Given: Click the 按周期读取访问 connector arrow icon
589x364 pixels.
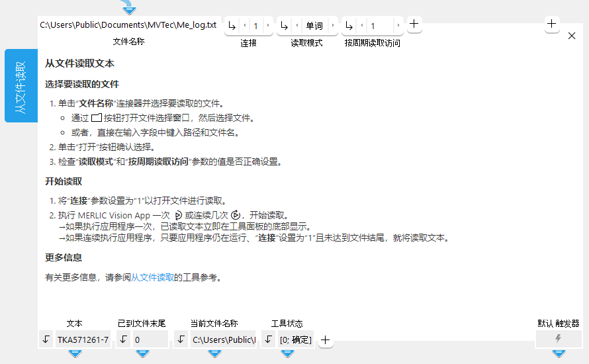Looking at the screenshot, I should (349, 26).
